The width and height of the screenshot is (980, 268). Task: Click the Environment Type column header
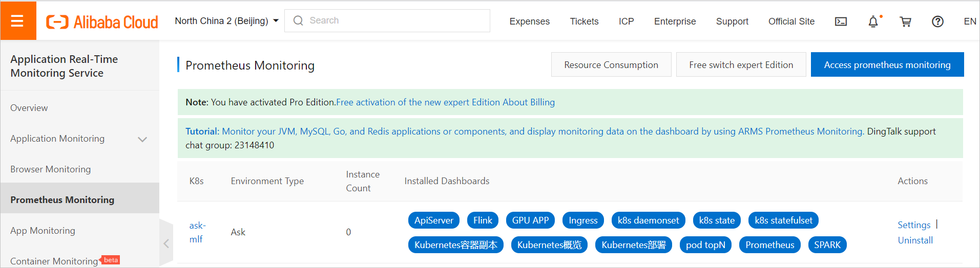pos(267,181)
